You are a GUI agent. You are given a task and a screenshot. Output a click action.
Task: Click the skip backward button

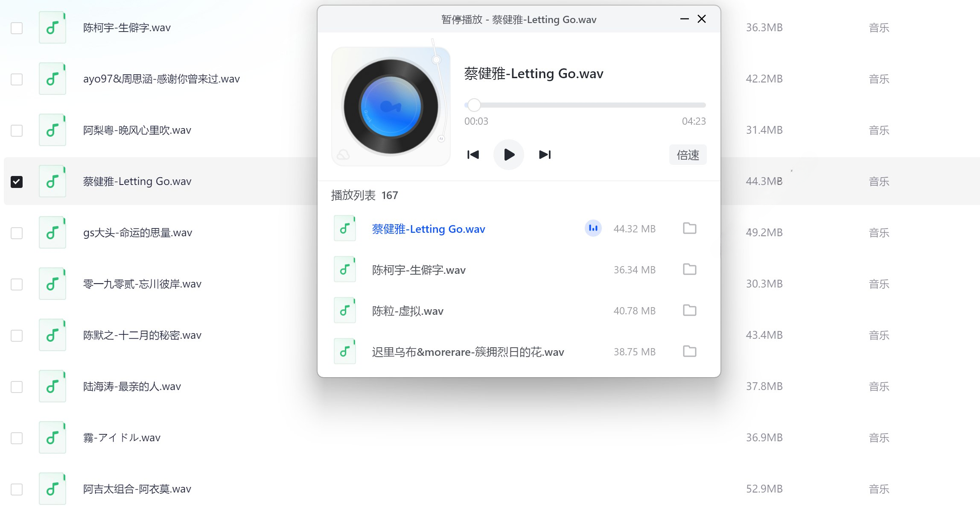click(x=473, y=154)
